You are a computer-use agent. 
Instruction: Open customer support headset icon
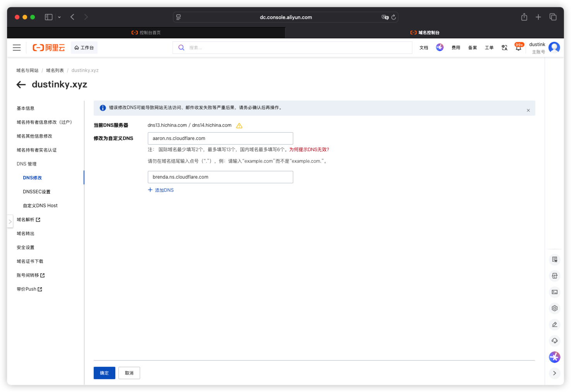[x=555, y=341]
